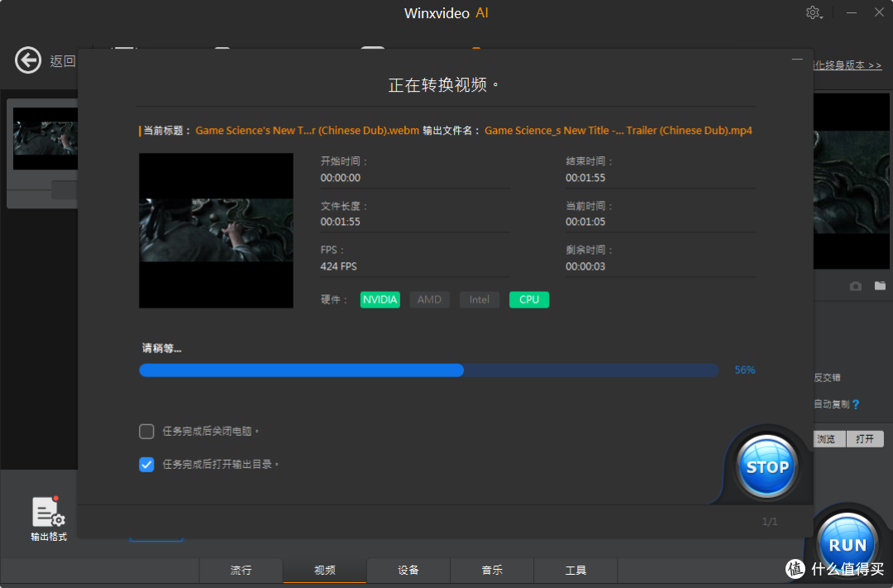893x588 pixels.
Task: Click the start time 00:00:00 value
Action: click(340, 178)
